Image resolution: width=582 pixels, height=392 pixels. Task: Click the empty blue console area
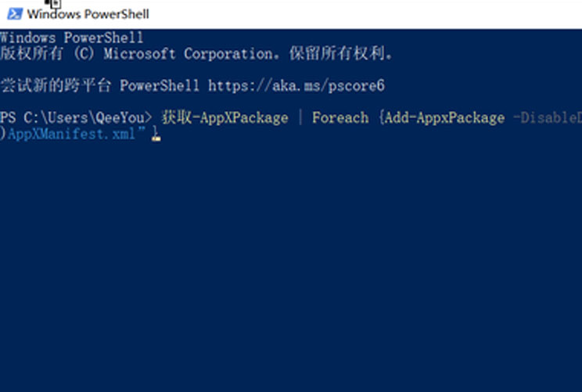coord(291,260)
